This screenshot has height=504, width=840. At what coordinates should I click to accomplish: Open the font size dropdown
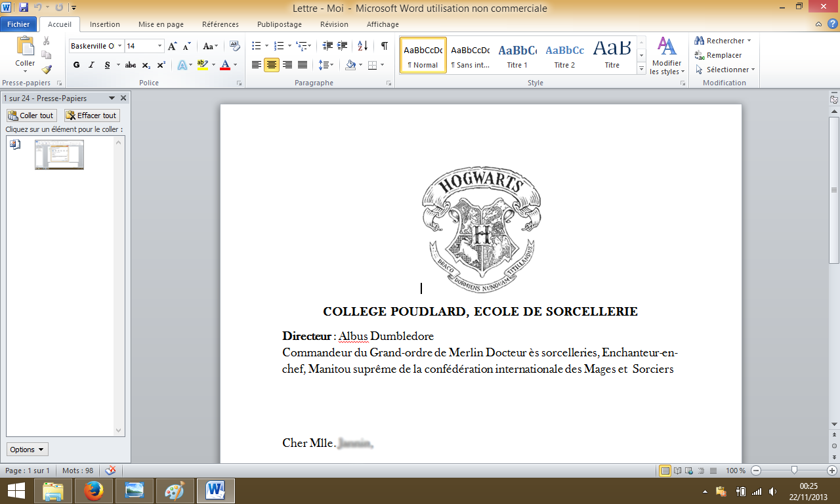click(160, 46)
